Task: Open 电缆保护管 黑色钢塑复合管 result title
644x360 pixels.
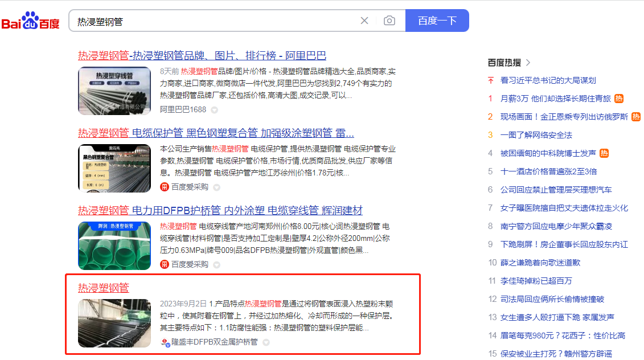Action: (216, 133)
